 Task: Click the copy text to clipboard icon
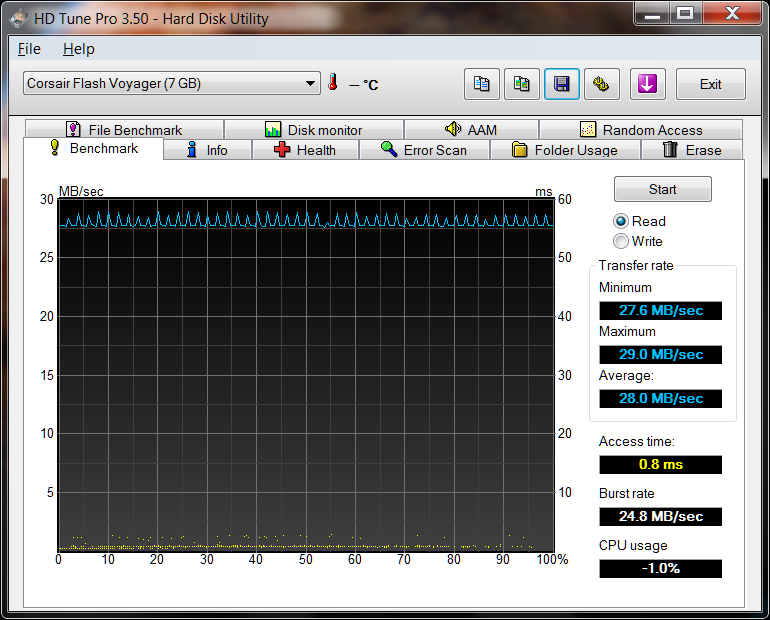pyautogui.click(x=482, y=84)
